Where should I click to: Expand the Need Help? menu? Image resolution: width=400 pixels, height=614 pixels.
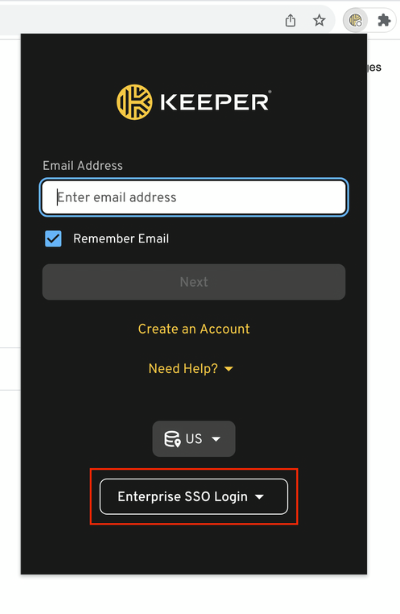click(191, 368)
